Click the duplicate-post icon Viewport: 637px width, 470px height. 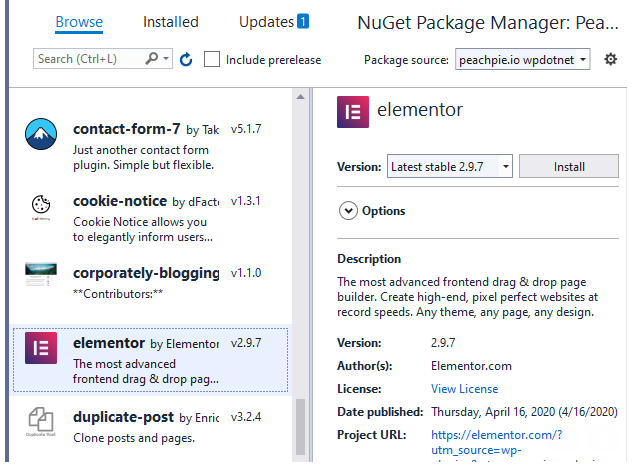[41, 421]
